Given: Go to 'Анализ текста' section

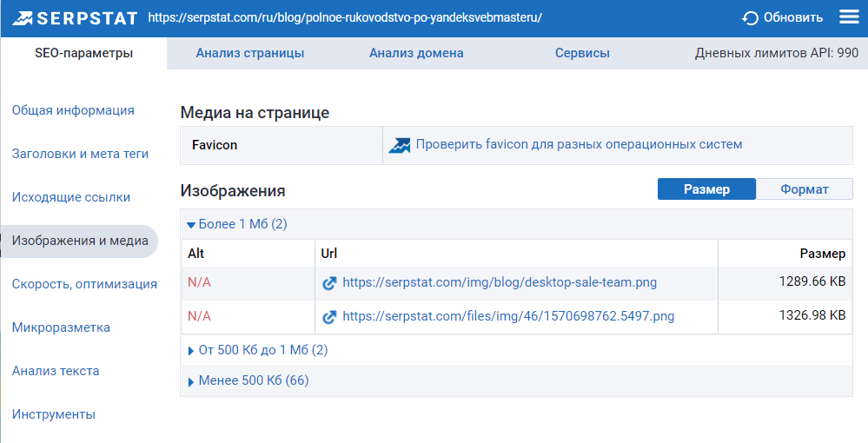Looking at the screenshot, I should pos(56,371).
